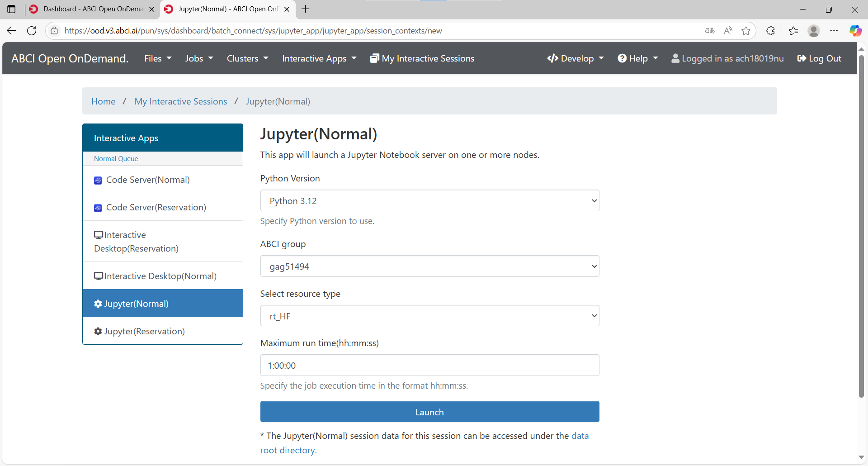
Task: Open the Help dropdown menu
Action: click(x=638, y=58)
